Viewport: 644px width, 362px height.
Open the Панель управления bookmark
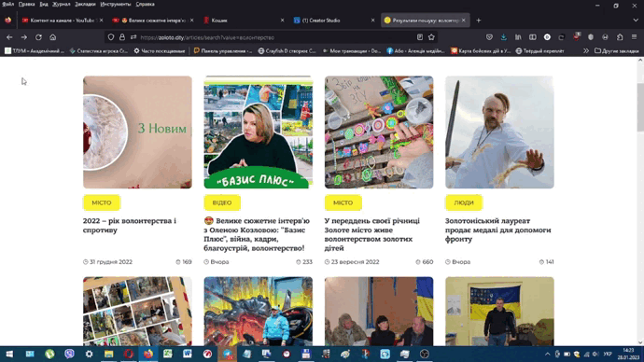pos(223,51)
